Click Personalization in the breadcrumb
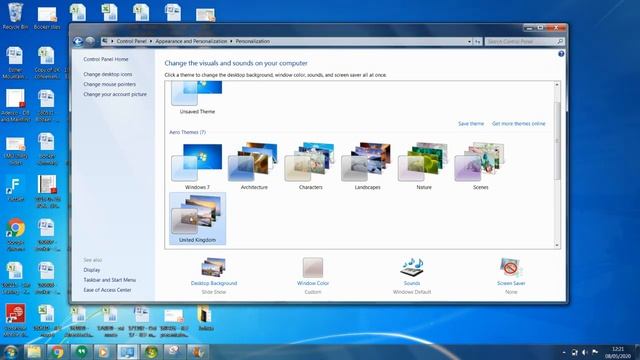This screenshot has width=640, height=360. (252, 41)
